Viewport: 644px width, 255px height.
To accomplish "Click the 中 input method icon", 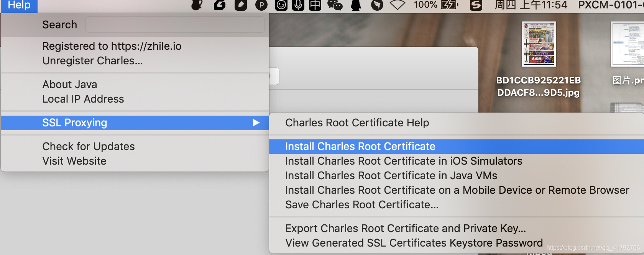I will click(x=315, y=5).
